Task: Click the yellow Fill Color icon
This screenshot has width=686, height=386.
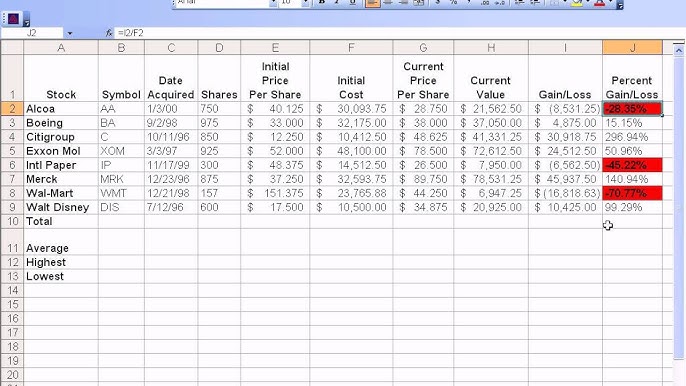Action: [577, 3]
